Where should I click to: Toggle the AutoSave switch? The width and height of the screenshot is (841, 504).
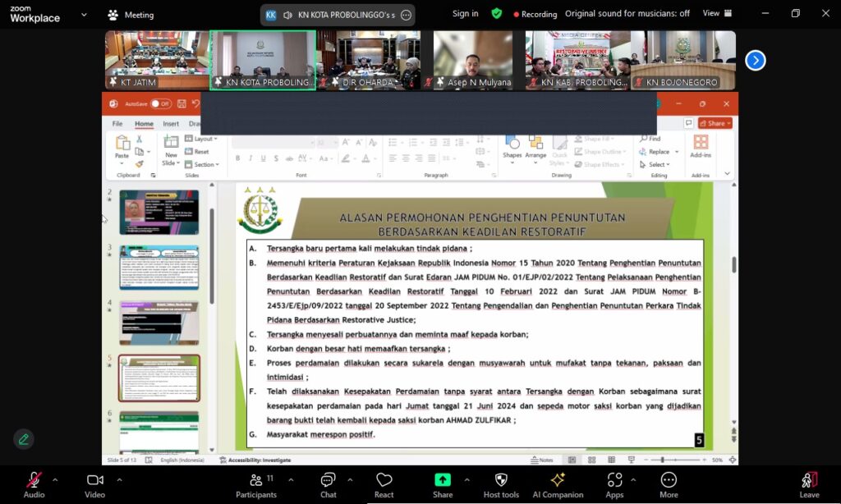(160, 103)
